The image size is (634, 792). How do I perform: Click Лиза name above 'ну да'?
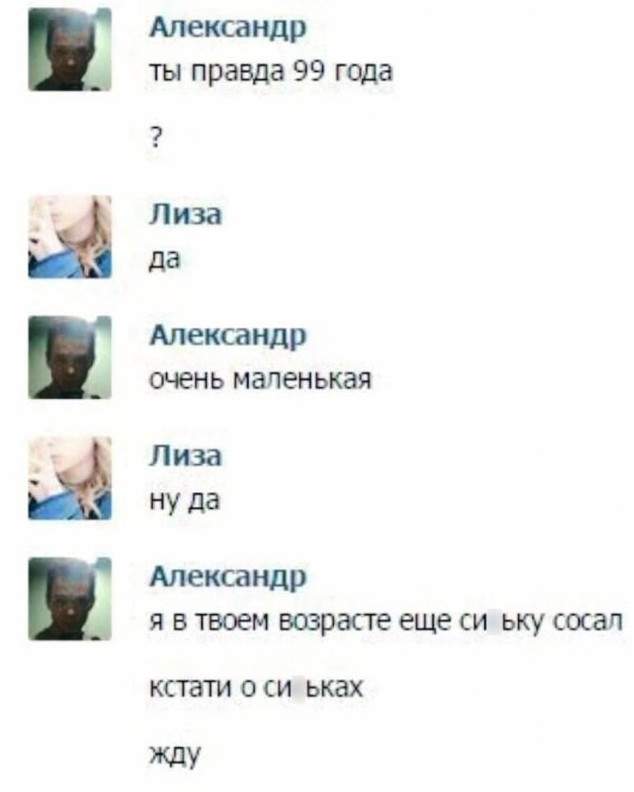[x=185, y=456]
